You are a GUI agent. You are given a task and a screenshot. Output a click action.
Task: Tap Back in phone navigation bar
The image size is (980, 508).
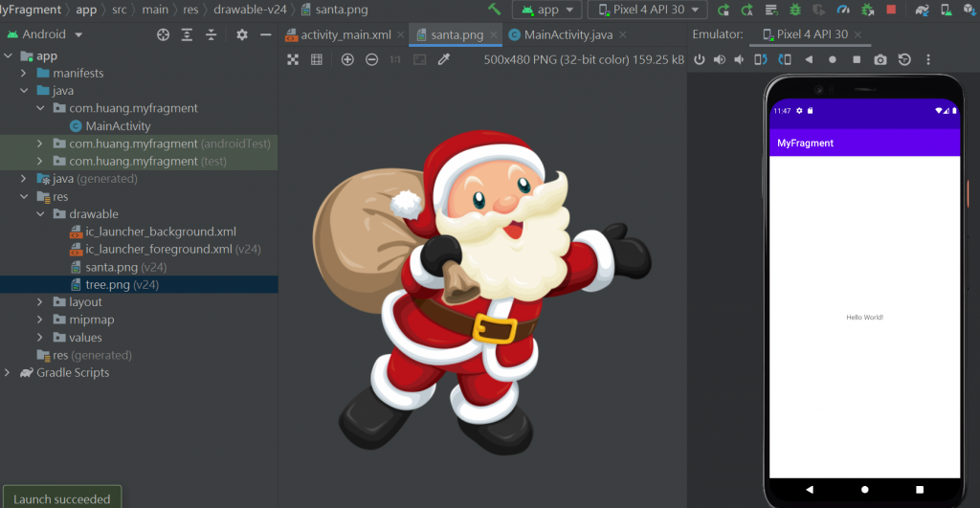[810, 489]
